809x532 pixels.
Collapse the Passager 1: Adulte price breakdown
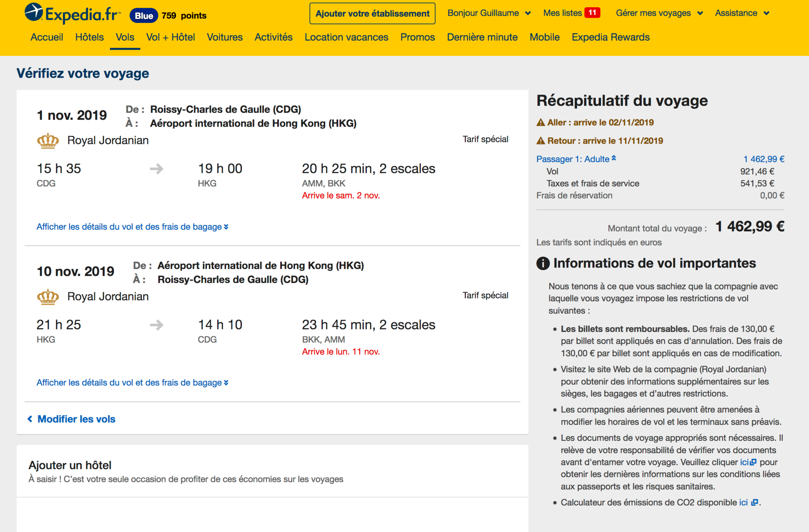tap(576, 159)
